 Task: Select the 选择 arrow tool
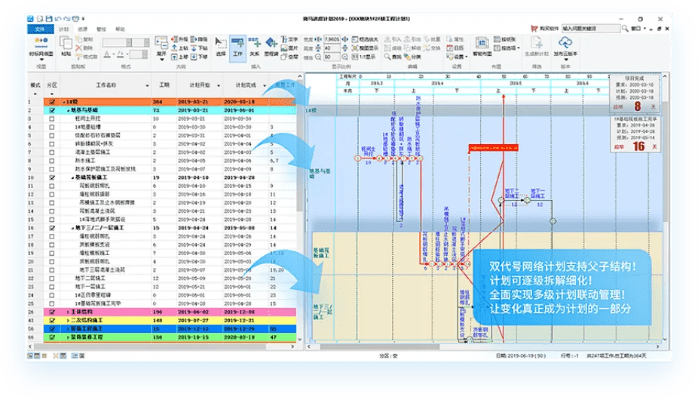[221, 47]
